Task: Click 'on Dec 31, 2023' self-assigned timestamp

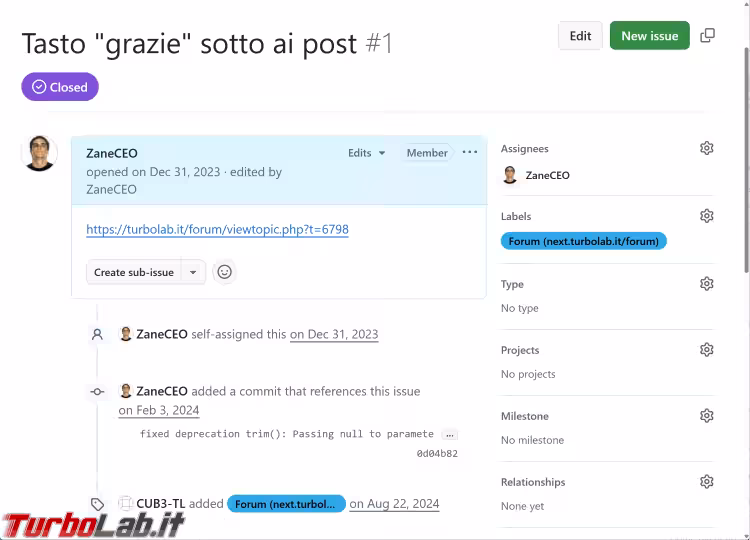Action: pos(334,334)
